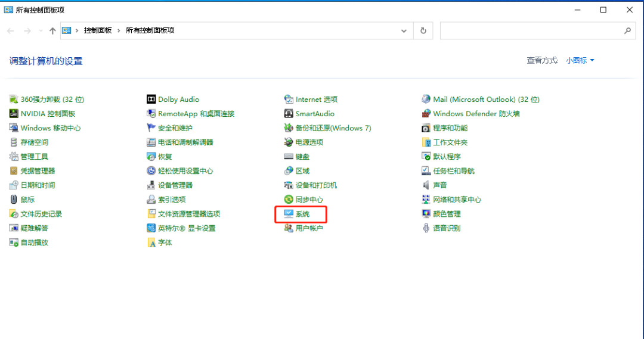The height and width of the screenshot is (339, 644).
Task: Click the 备份和还原(Windows 7) icon
Action: (x=289, y=128)
